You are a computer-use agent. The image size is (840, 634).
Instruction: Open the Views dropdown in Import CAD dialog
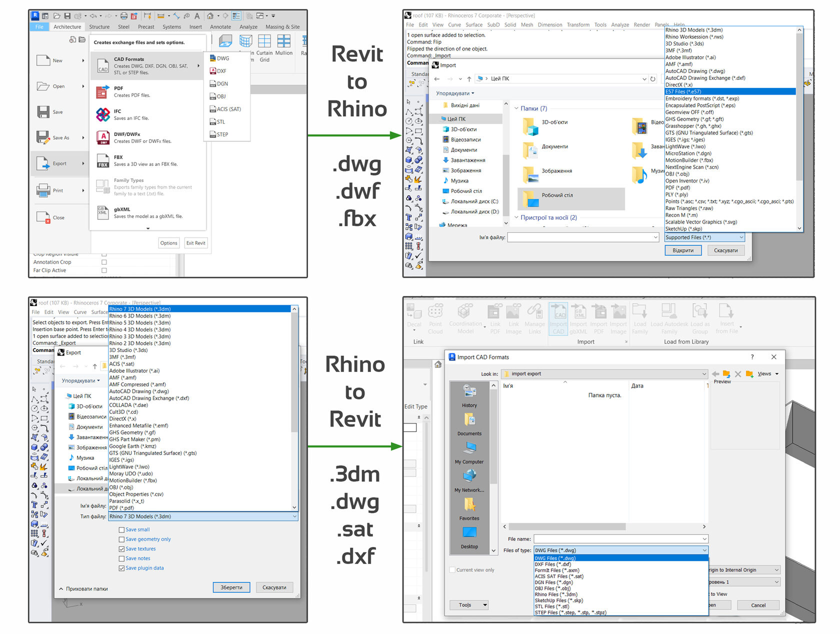[x=767, y=374]
